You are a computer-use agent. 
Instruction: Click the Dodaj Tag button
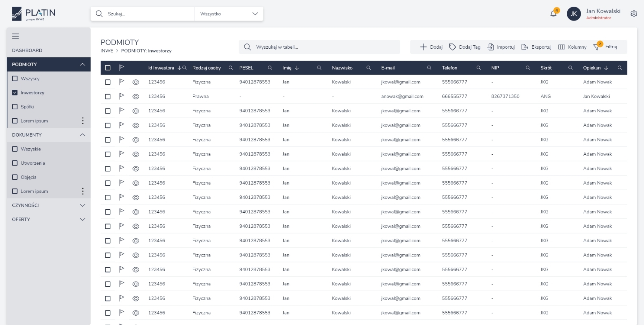coord(465,47)
